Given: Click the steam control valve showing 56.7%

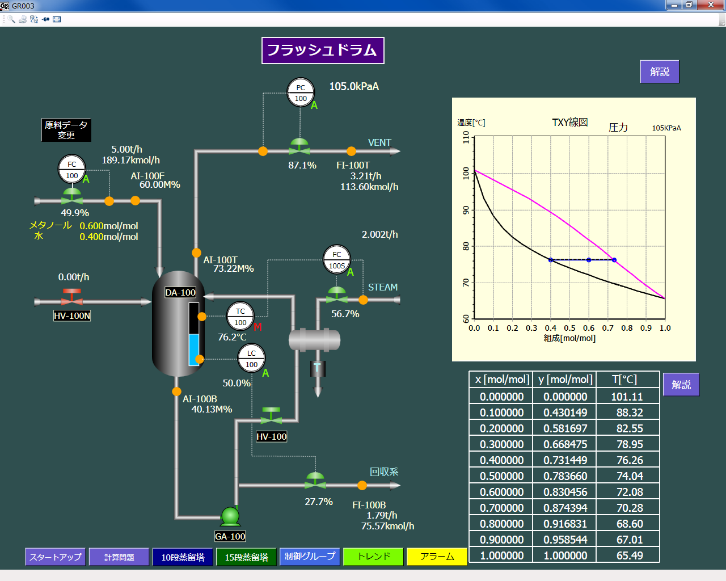Looking at the screenshot, I should (x=338, y=294).
